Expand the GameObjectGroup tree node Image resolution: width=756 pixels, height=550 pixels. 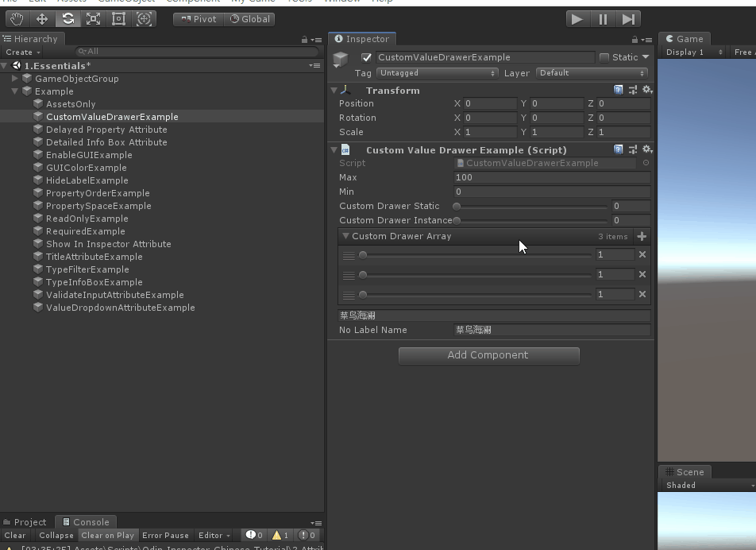(x=15, y=79)
